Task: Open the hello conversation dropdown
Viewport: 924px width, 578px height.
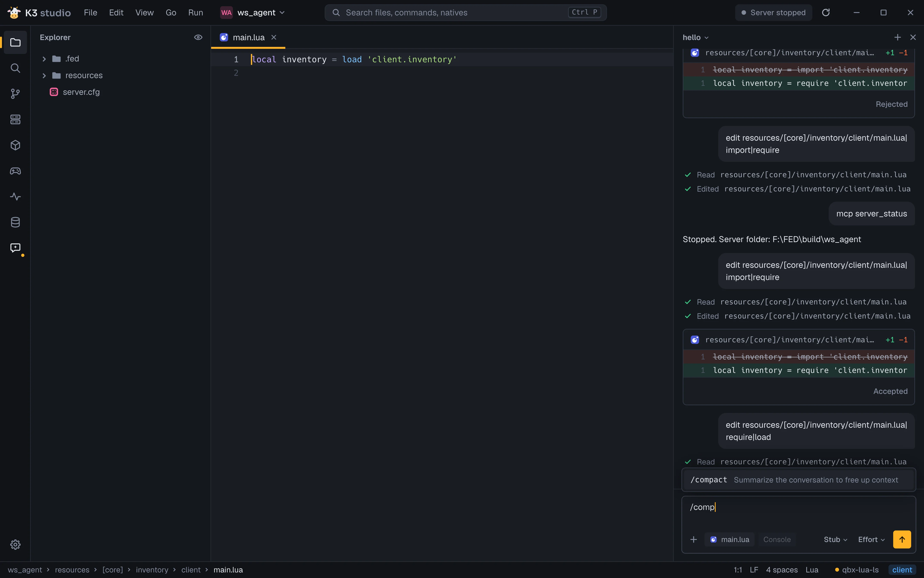Action: tap(696, 37)
